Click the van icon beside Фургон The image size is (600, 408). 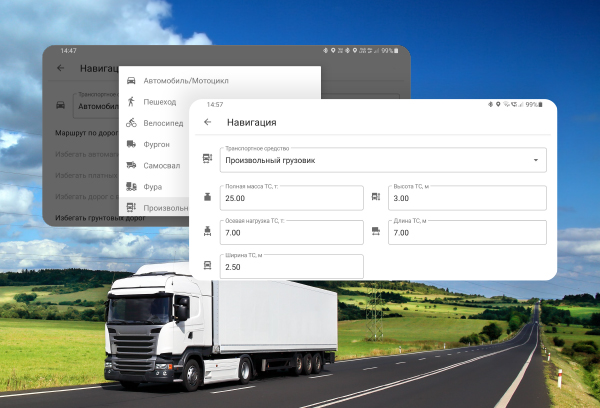(131, 144)
